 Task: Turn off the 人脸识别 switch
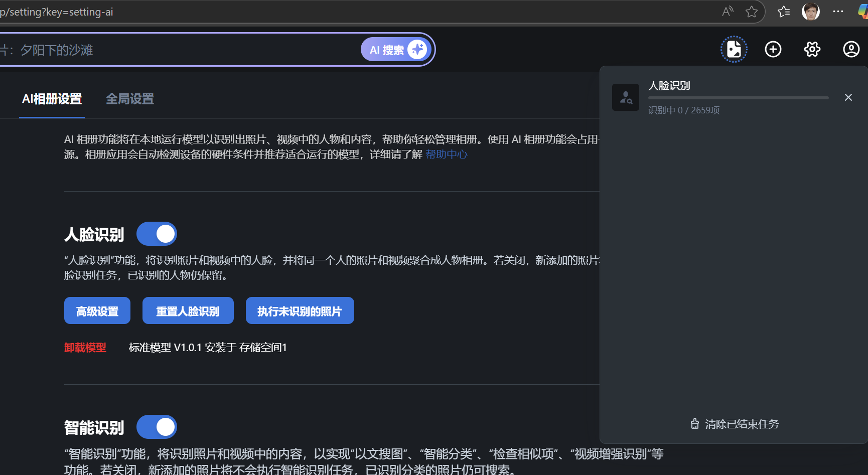coord(157,234)
